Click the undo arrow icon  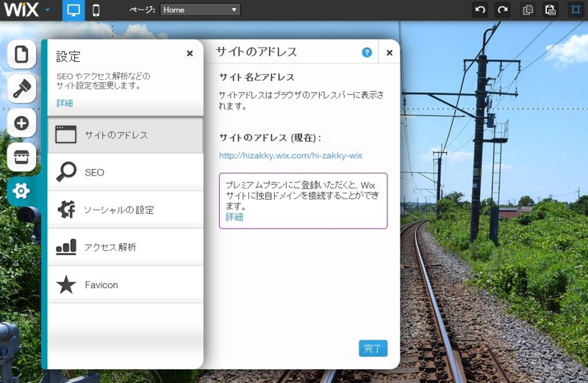point(480,10)
